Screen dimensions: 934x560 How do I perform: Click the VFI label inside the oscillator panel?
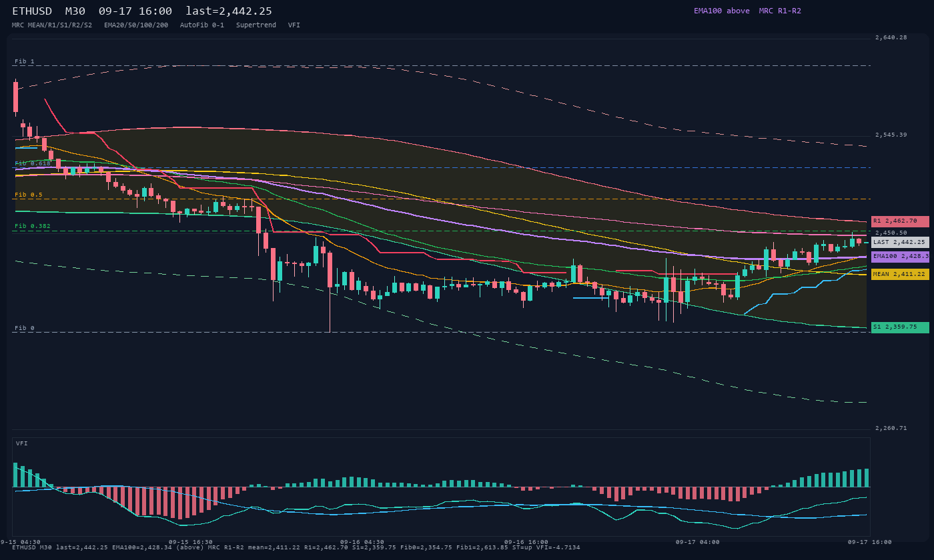(22, 443)
